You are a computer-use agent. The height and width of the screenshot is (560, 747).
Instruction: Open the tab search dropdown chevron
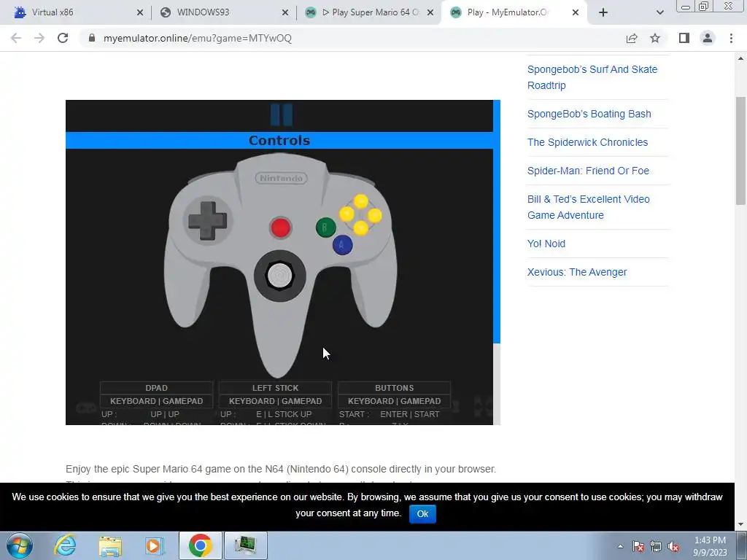click(659, 12)
